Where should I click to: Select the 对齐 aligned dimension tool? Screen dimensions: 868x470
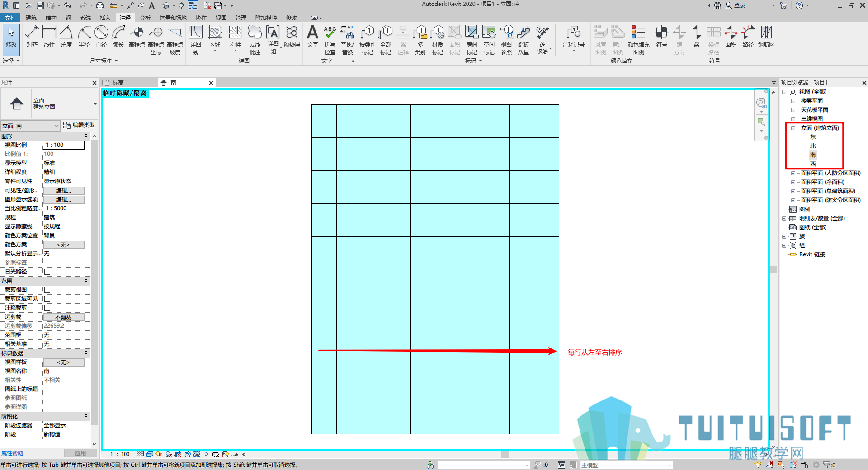click(x=32, y=37)
